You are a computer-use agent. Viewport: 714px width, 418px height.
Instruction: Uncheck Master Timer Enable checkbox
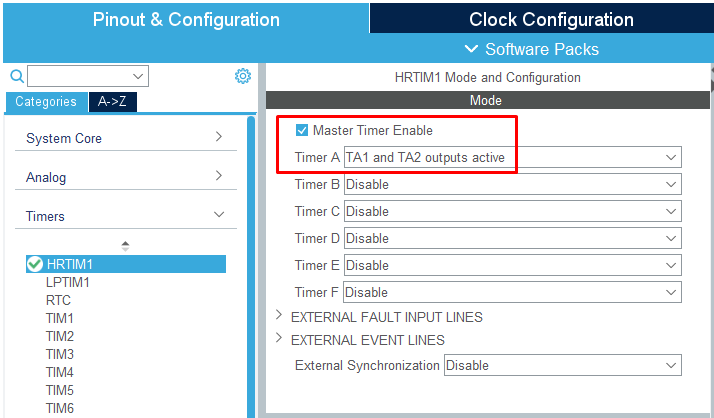coord(302,130)
